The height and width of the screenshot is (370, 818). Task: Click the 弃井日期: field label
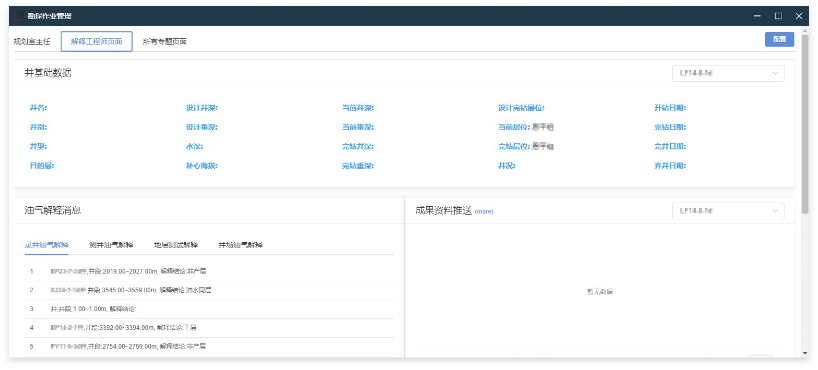[x=670, y=166]
